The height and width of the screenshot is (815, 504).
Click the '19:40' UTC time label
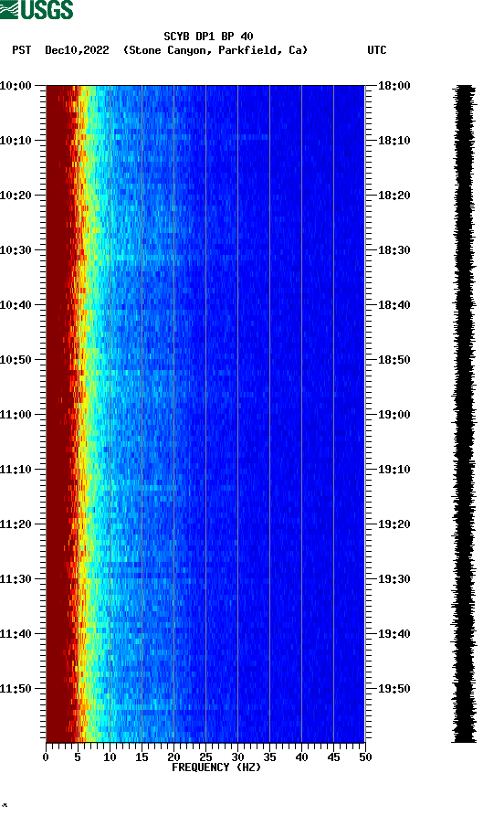(x=394, y=634)
